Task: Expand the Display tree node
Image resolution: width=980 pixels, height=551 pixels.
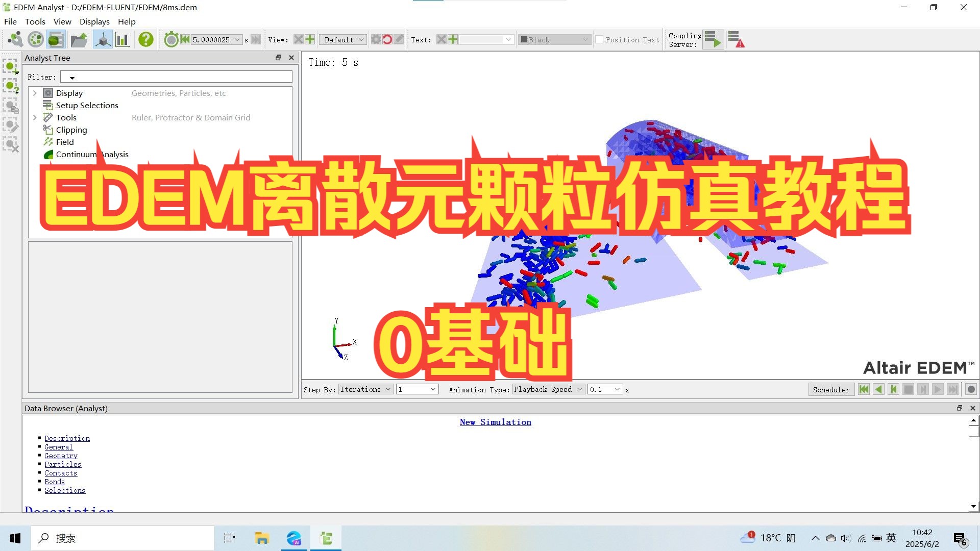Action: pos(35,93)
